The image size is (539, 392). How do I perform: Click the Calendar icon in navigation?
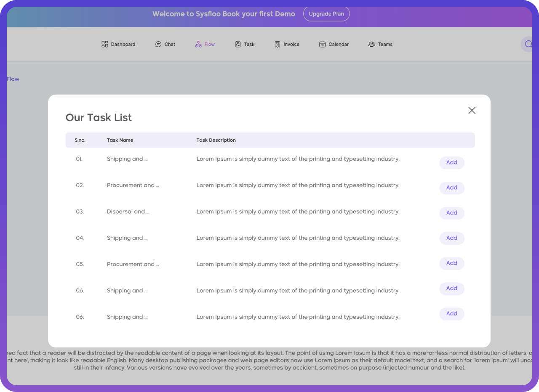click(x=322, y=44)
